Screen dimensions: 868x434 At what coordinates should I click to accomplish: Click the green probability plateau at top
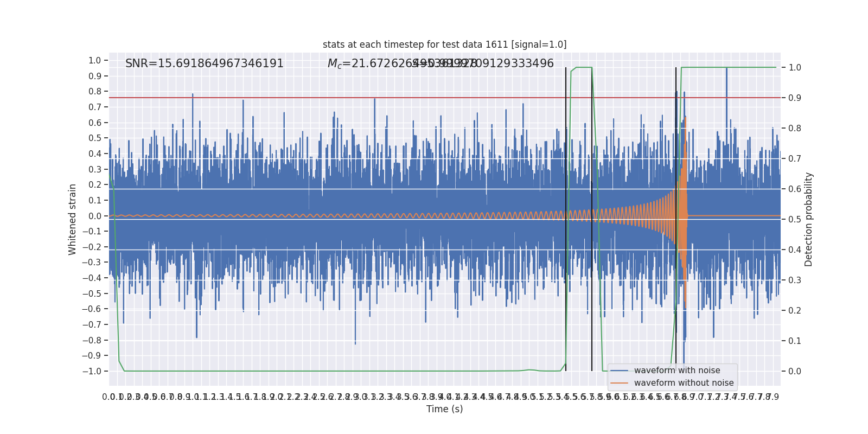729,67
